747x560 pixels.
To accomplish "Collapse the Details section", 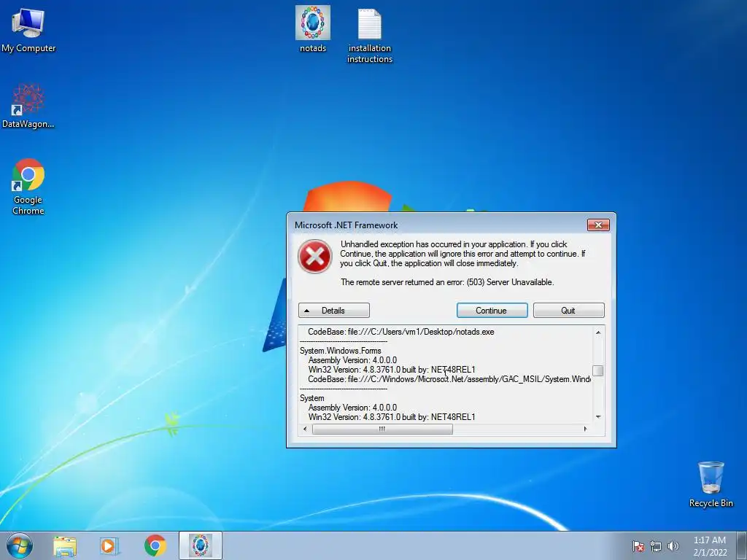I will point(334,311).
